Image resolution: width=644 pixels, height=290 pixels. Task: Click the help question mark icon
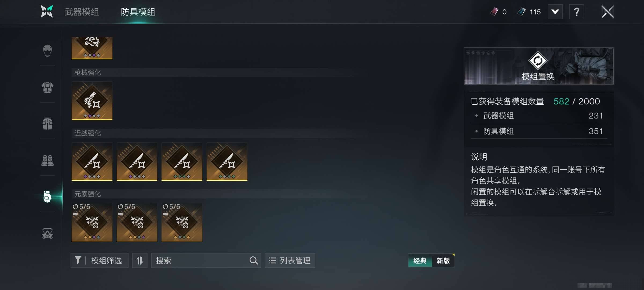[576, 12]
